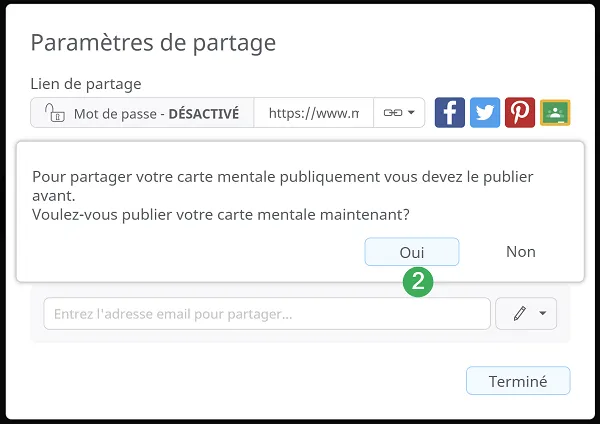Click the publish confirmation message text
Screen dimensions: 600x424
pyautogui.click(x=283, y=186)
